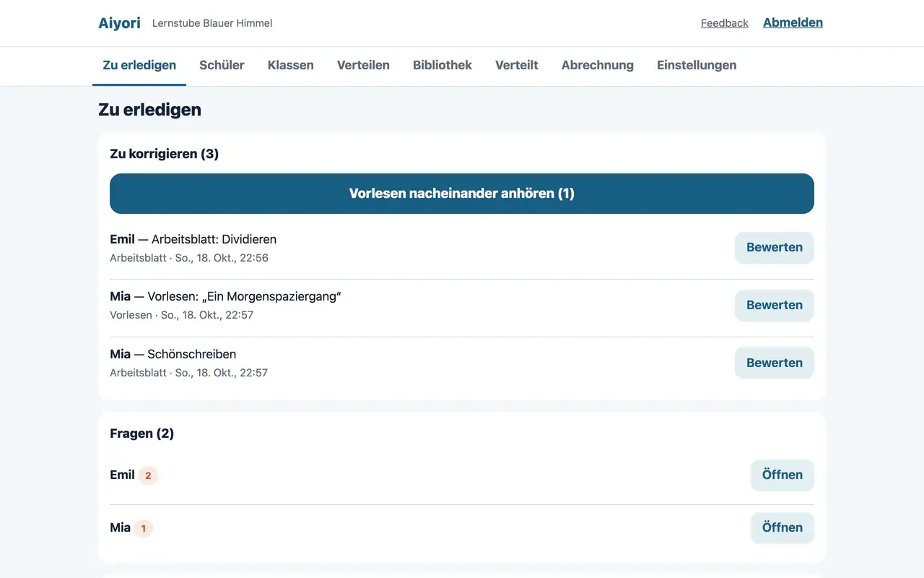Open the Zu erledigen tab
This screenshot has height=578, width=924.
pos(139,65)
